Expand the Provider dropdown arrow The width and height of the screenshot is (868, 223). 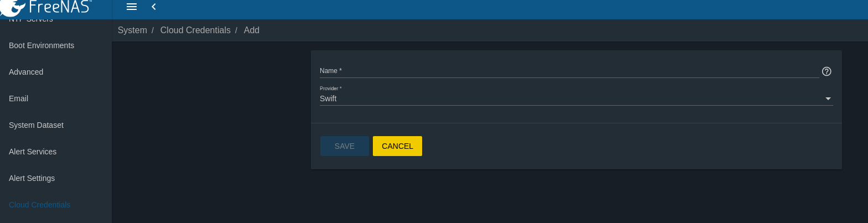click(x=828, y=98)
